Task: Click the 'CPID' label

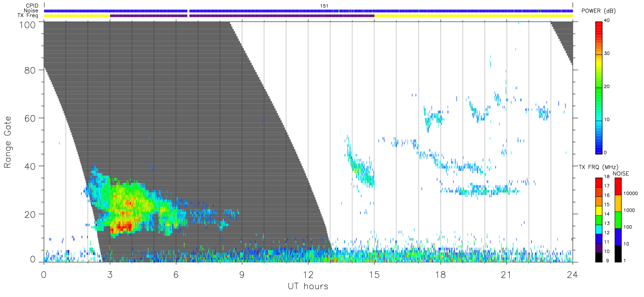Action: point(33,6)
